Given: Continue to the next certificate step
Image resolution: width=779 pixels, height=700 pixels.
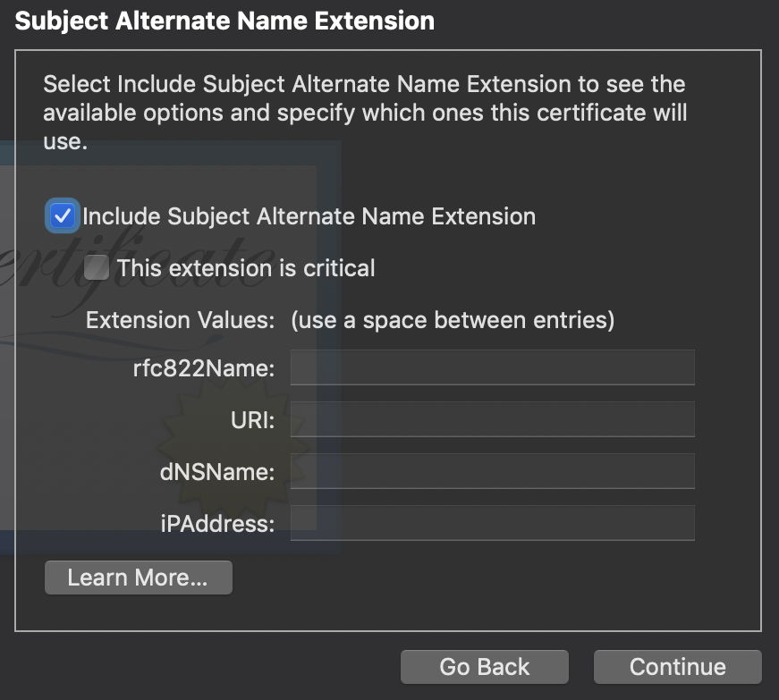Looking at the screenshot, I should coord(677,667).
